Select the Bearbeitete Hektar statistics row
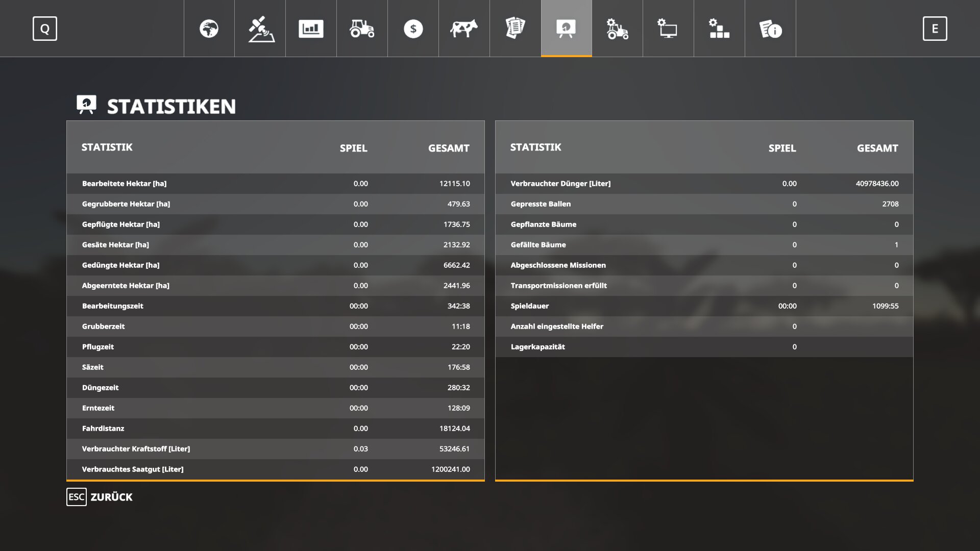 (276, 184)
